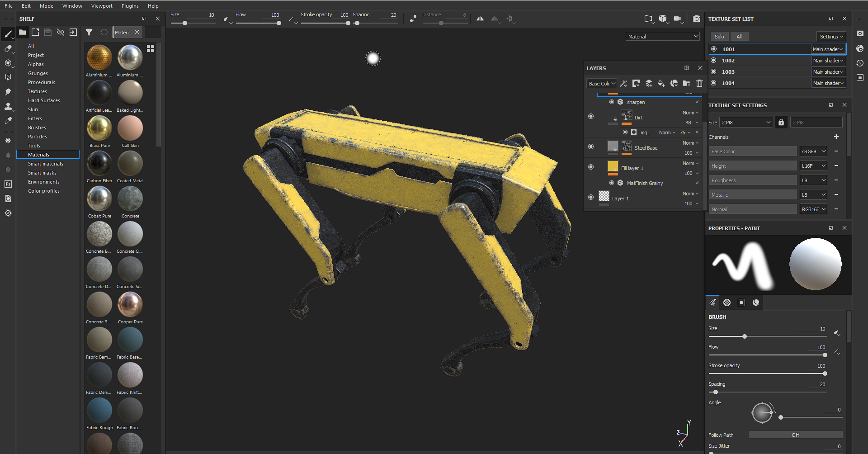Click add effect wand icon in Layers
The height and width of the screenshot is (454, 868).
623,83
